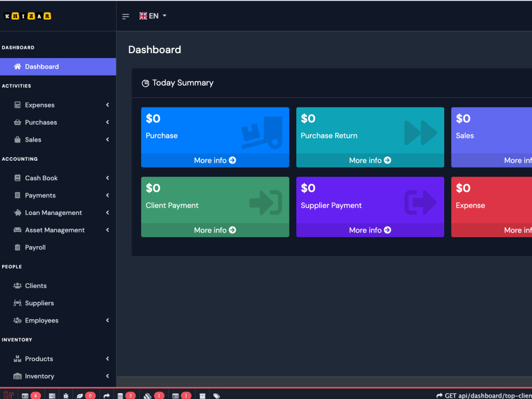Open the debugbar timeline tab icon
The height and width of the screenshot is (399, 532).
[x=52, y=396]
